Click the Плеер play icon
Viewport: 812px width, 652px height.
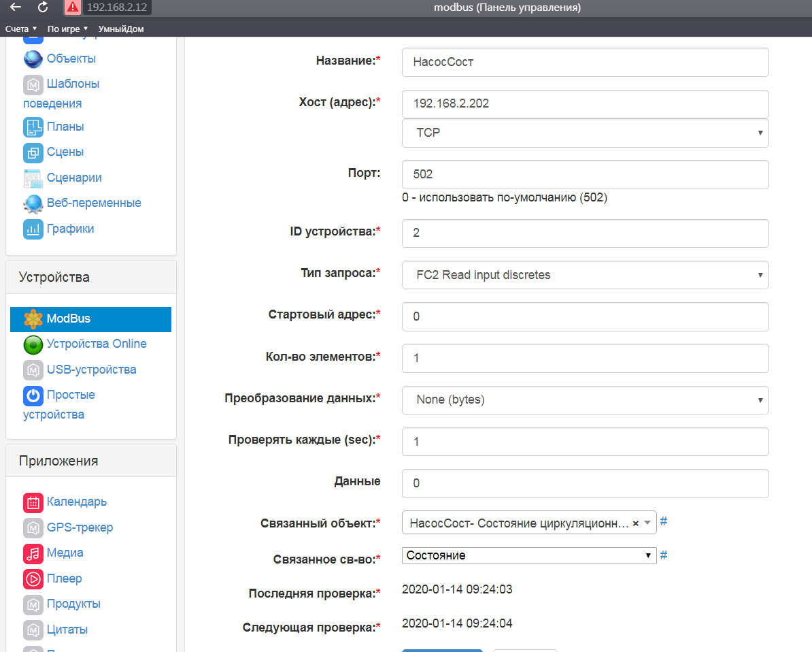pos(33,579)
